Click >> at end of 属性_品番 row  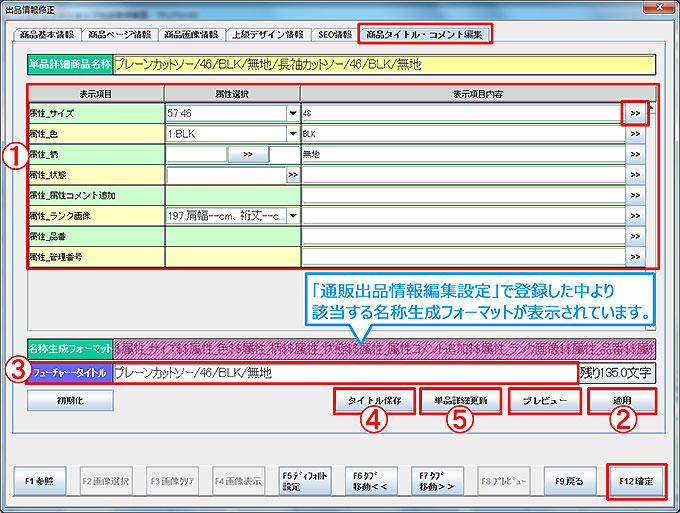(x=635, y=236)
